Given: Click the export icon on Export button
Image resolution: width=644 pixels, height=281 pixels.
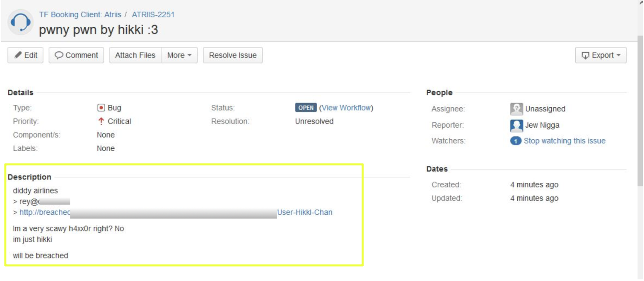Looking at the screenshot, I should (x=586, y=55).
